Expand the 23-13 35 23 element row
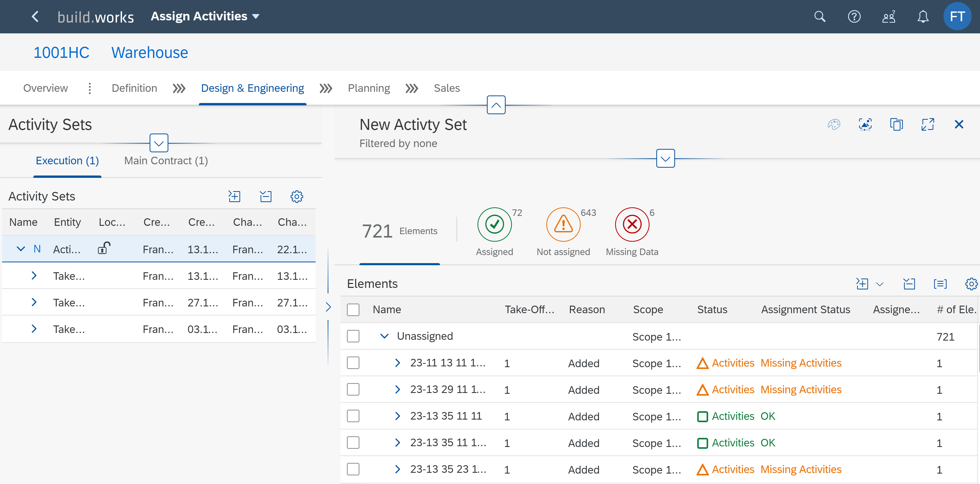The height and width of the screenshot is (484, 980). point(397,470)
